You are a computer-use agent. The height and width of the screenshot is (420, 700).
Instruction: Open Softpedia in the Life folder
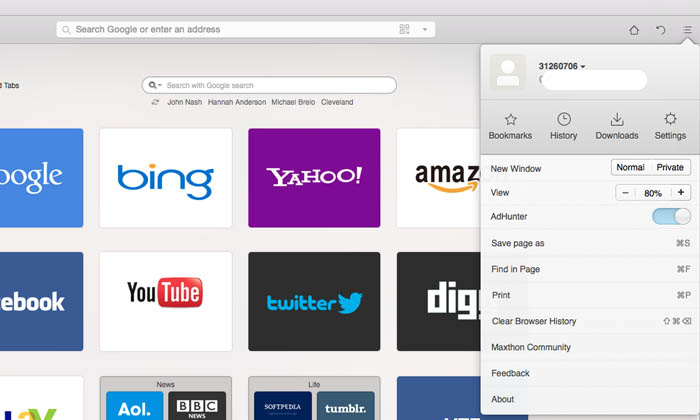point(283,406)
